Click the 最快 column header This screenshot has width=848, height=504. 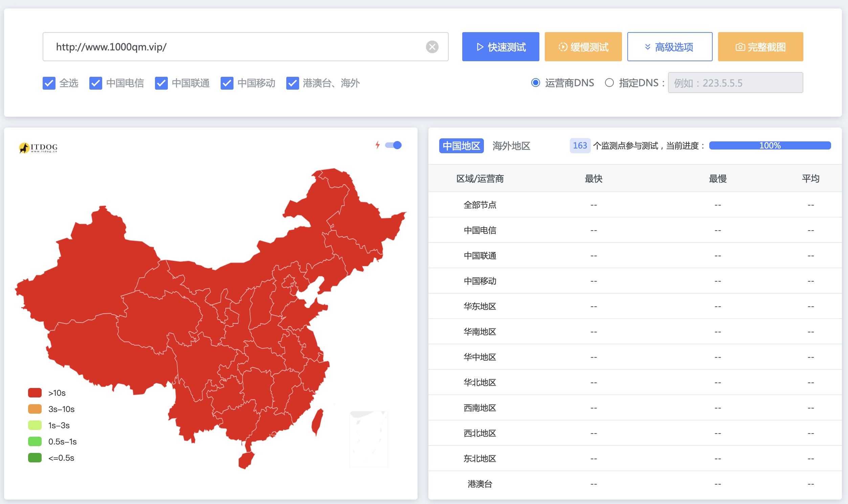coord(593,179)
